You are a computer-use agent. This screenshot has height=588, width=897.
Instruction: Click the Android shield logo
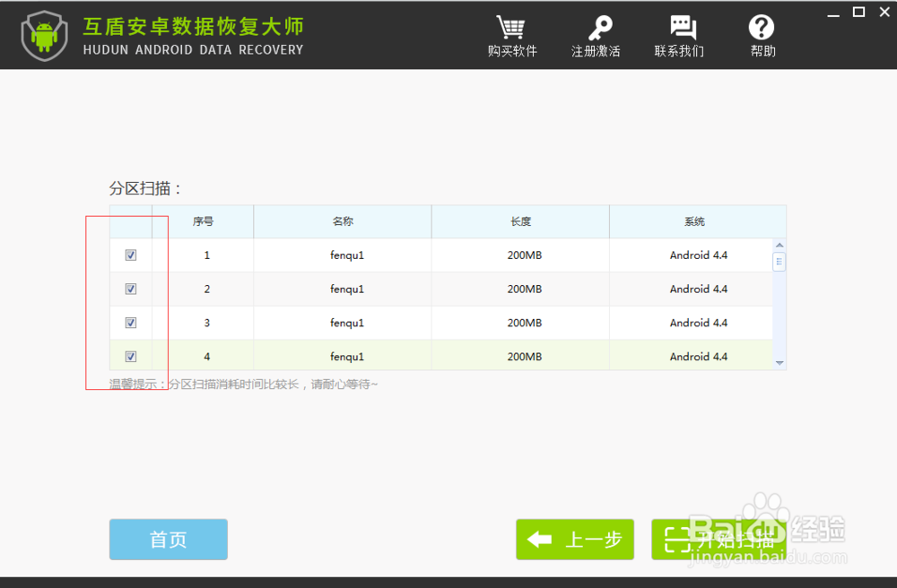coord(45,36)
